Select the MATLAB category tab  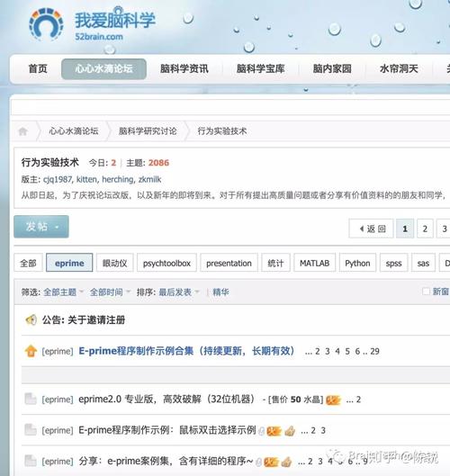tap(315, 263)
